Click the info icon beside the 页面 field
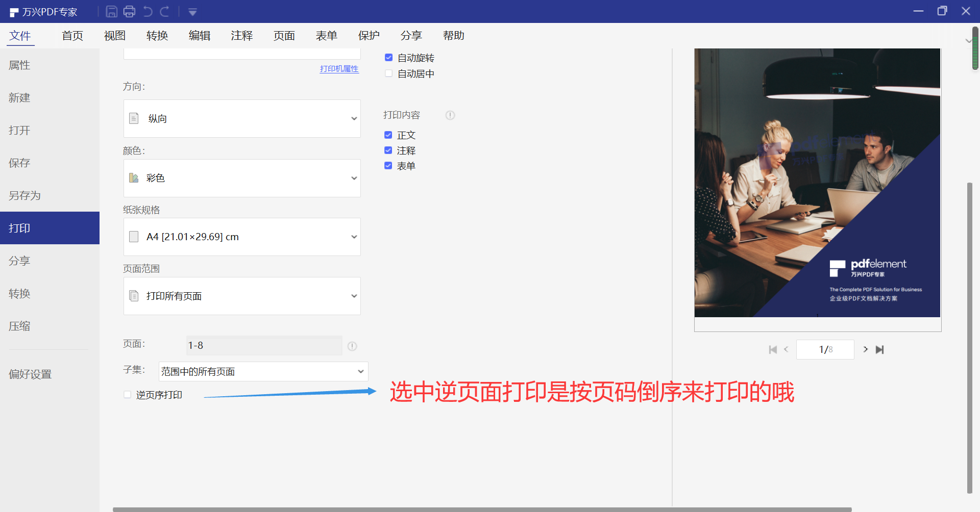The width and height of the screenshot is (980, 512). click(x=352, y=346)
